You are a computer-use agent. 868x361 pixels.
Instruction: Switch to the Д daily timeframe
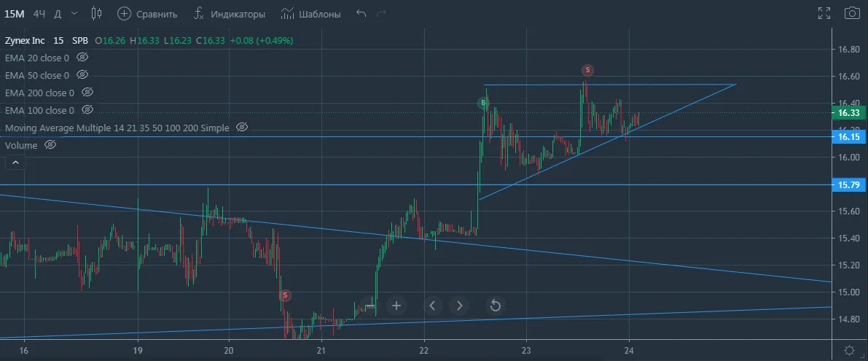(x=58, y=14)
